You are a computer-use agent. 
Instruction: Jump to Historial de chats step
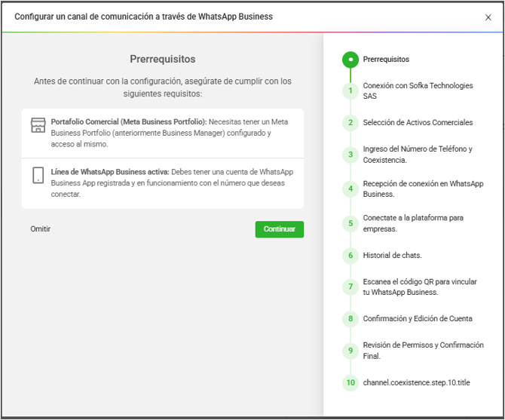pyautogui.click(x=392, y=256)
